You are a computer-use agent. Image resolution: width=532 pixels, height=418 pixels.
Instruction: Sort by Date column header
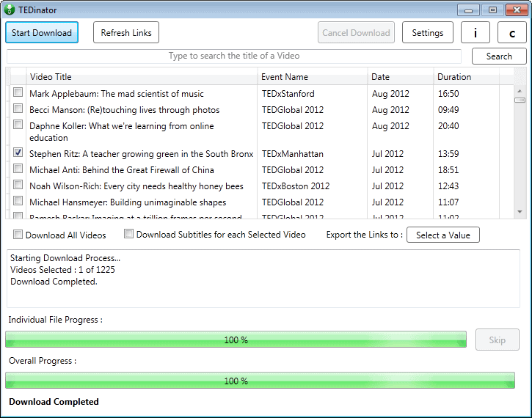click(x=401, y=77)
